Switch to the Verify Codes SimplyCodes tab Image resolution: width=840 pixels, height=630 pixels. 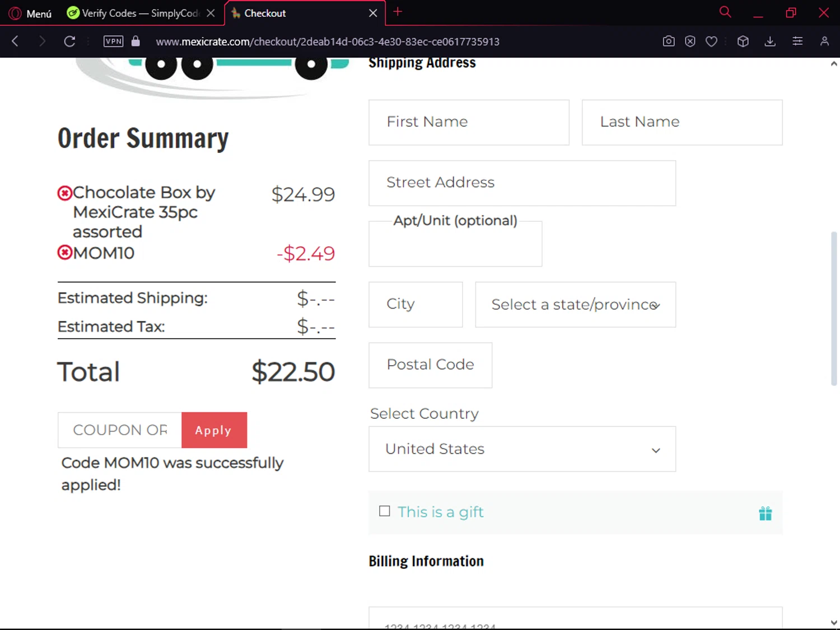133,13
